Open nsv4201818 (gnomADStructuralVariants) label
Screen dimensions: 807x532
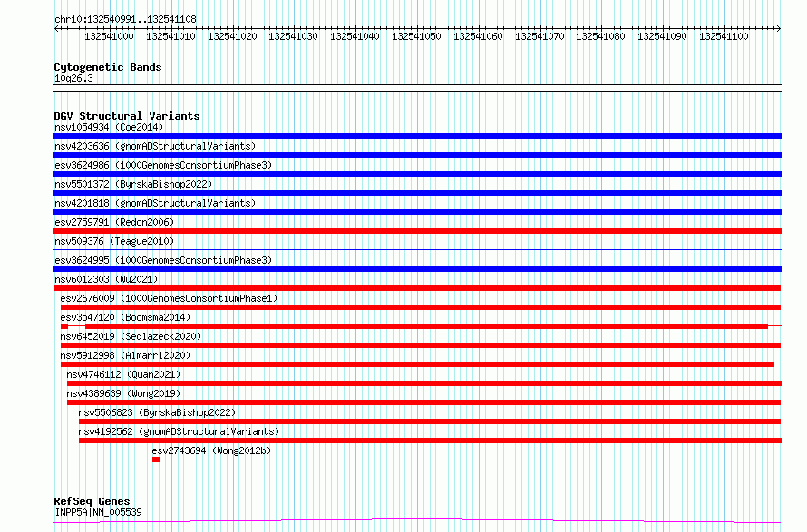(155, 203)
